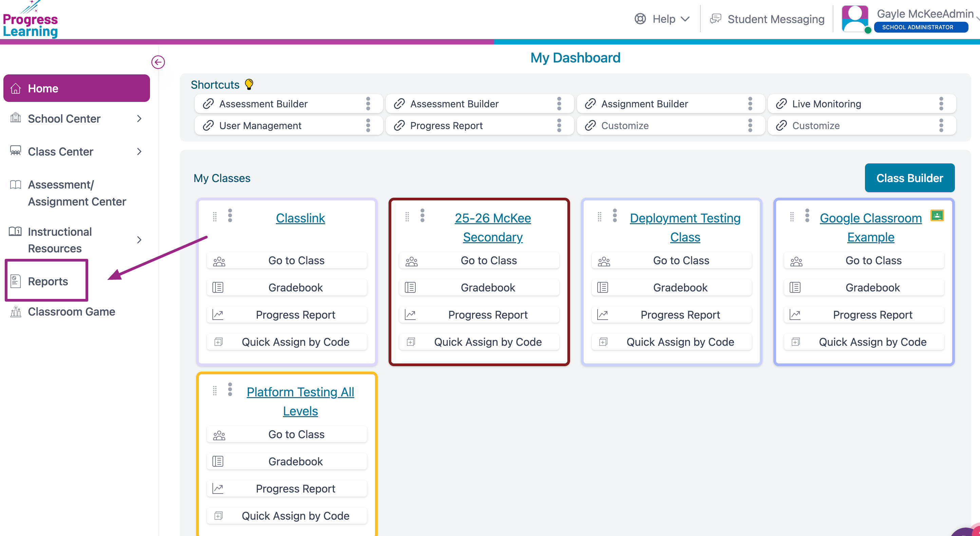The width and height of the screenshot is (980, 536).
Task: Select Assessment/Assignment Center in sidebar
Action: click(x=76, y=193)
